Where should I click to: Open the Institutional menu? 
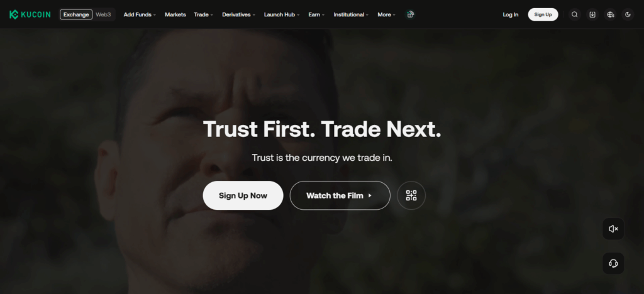[351, 14]
